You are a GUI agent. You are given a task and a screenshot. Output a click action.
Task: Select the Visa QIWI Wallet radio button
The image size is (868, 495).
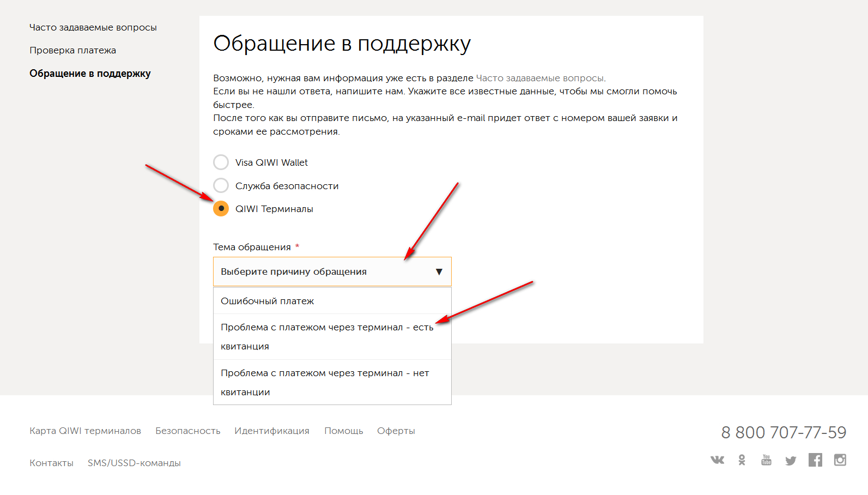(221, 162)
